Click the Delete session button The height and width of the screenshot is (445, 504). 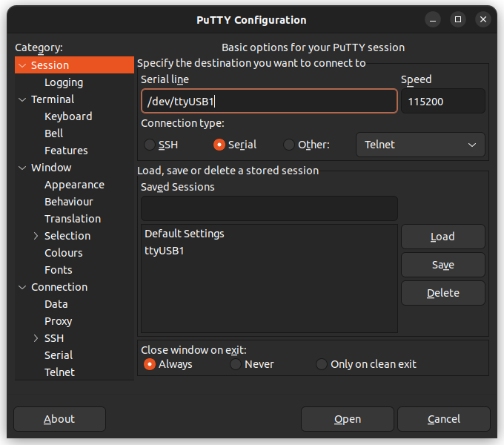(443, 293)
